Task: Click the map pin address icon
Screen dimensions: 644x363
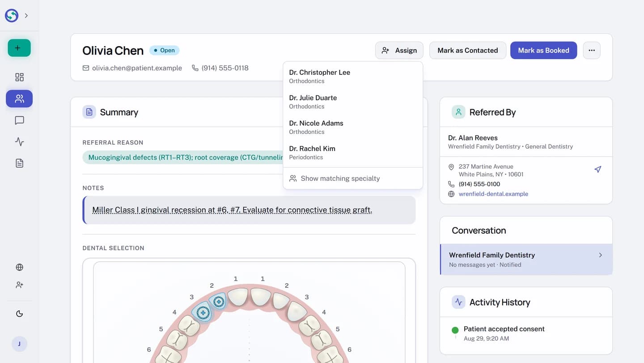Action: [x=451, y=167]
